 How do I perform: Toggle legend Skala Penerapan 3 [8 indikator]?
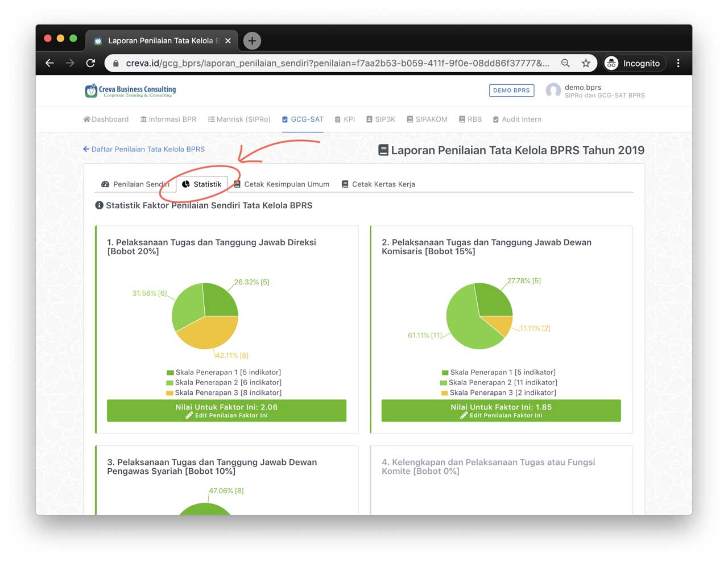tap(224, 393)
